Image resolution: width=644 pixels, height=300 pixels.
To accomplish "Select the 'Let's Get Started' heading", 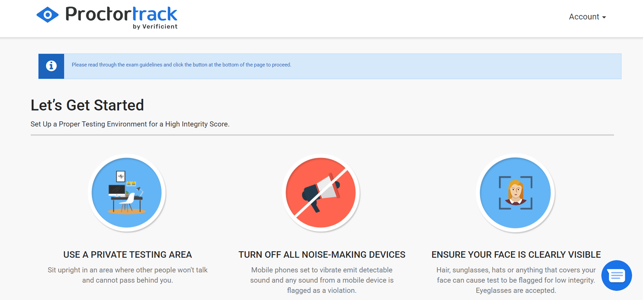I will [87, 105].
